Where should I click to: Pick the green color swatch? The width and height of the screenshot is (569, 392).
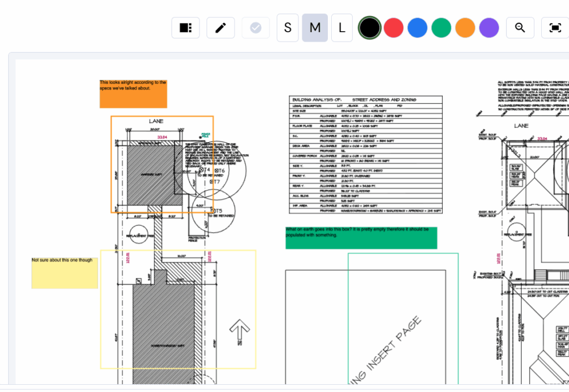(441, 28)
